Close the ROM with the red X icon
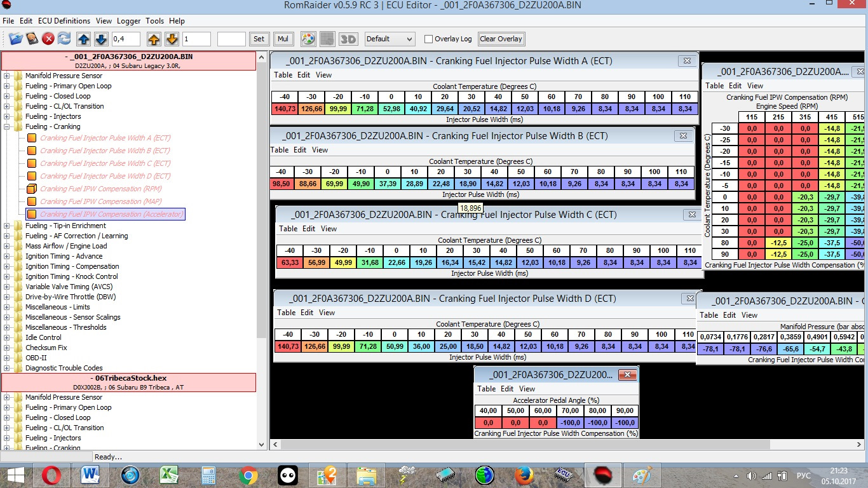Image resolution: width=868 pixels, height=488 pixels. tap(48, 39)
